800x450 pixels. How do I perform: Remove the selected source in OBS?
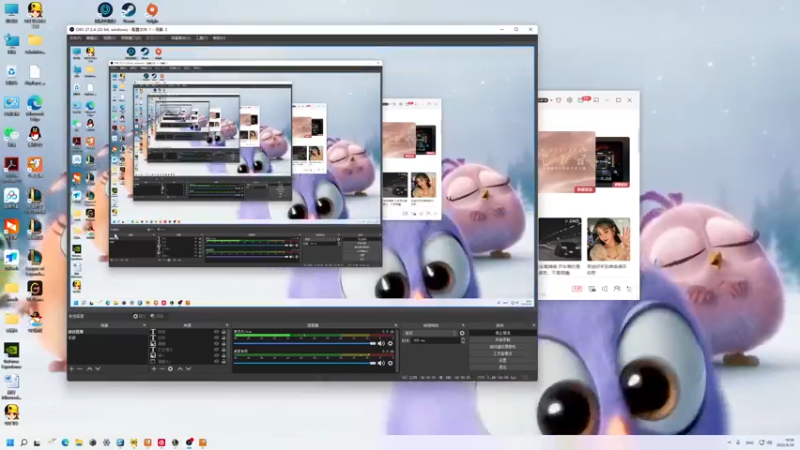162,368
